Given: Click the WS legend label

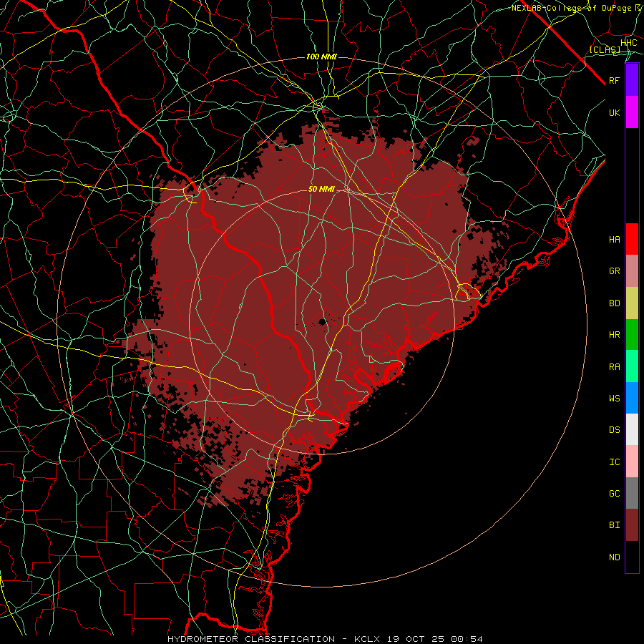Looking at the screenshot, I should tap(614, 398).
